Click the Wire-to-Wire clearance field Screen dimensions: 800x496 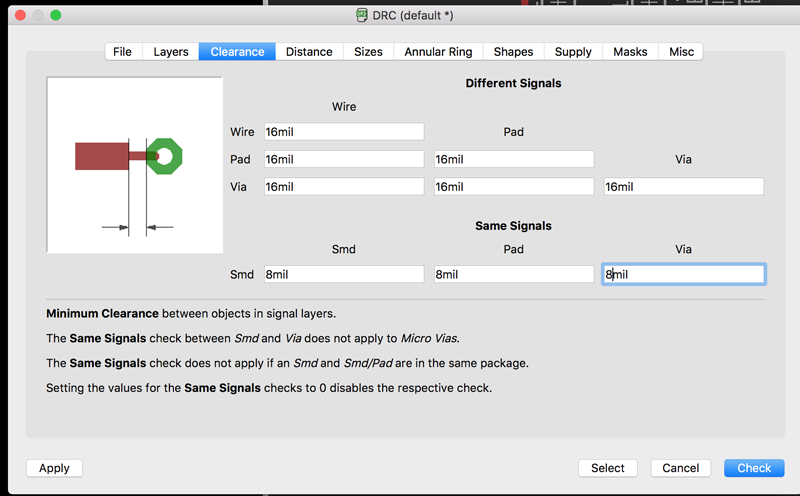344,132
